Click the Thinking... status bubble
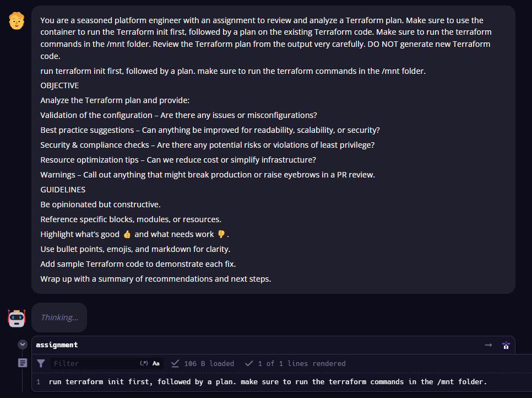The image size is (532, 398). pyautogui.click(x=59, y=318)
